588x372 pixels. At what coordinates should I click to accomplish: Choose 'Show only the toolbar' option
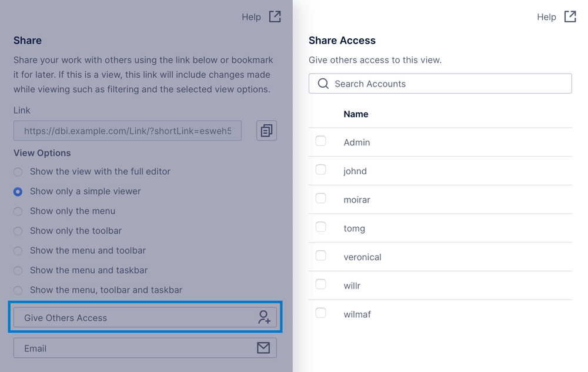[x=18, y=231]
